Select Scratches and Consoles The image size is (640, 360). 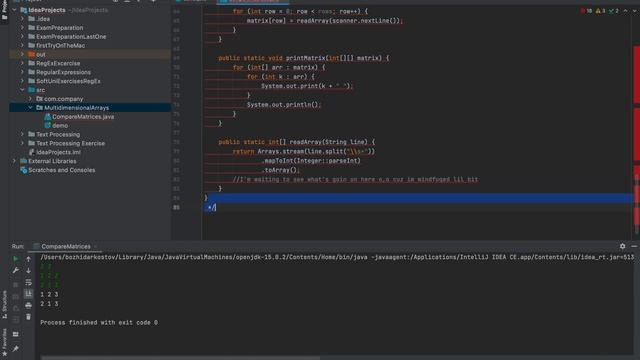click(61, 170)
